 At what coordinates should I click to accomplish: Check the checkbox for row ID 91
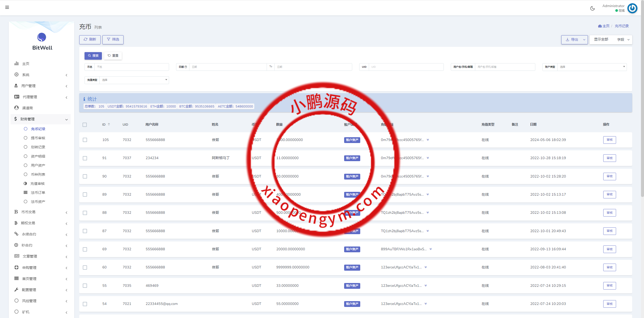[85, 158]
